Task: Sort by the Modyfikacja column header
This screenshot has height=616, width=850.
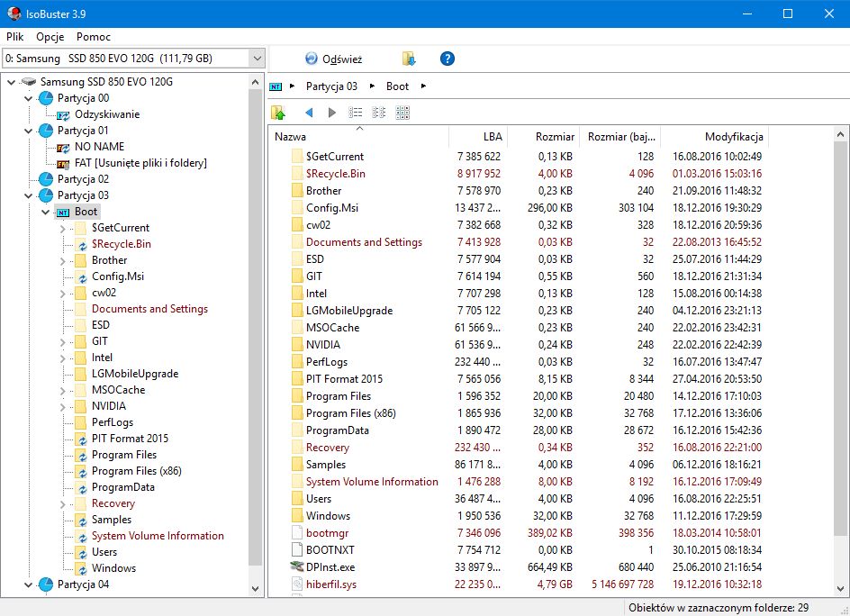Action: (x=734, y=137)
